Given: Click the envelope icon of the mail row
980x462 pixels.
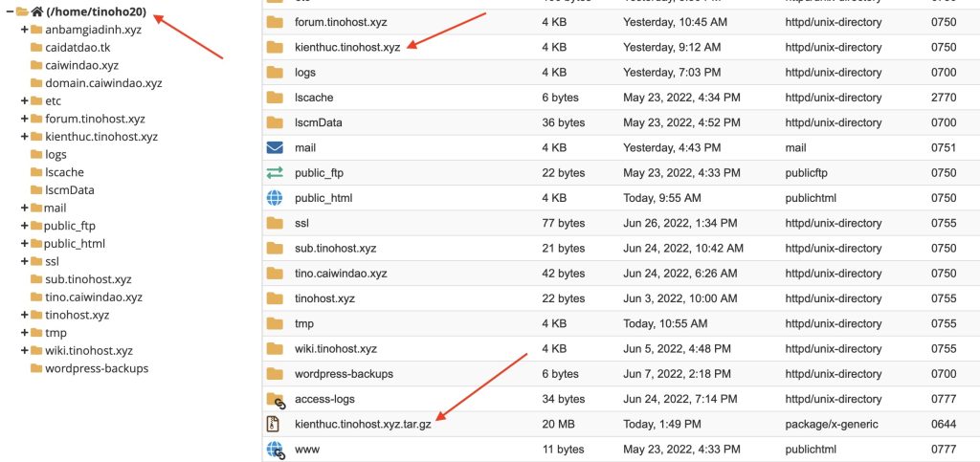Looking at the screenshot, I should click(x=275, y=148).
